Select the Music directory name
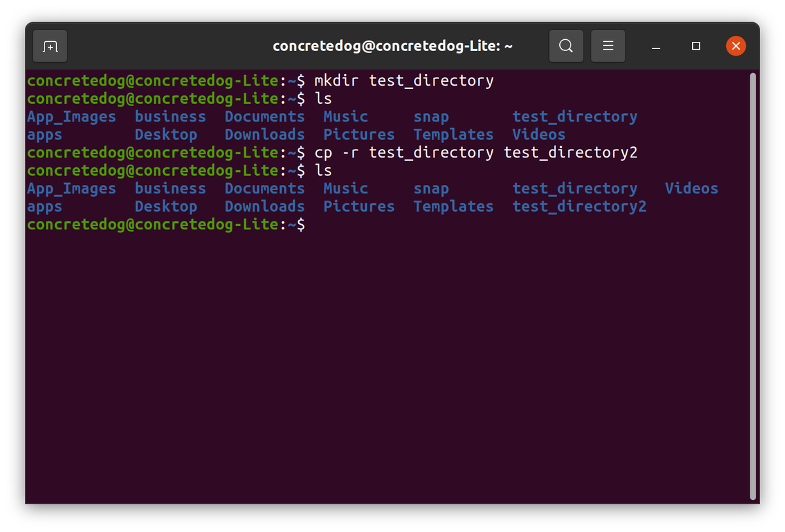 click(x=345, y=116)
